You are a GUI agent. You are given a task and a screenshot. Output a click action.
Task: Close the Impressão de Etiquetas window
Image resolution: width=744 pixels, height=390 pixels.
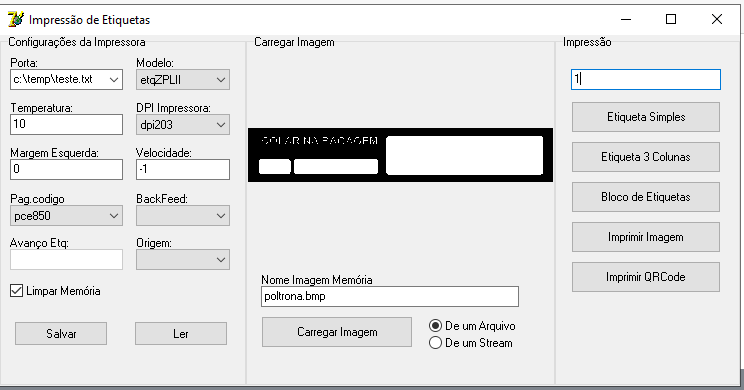click(717, 19)
